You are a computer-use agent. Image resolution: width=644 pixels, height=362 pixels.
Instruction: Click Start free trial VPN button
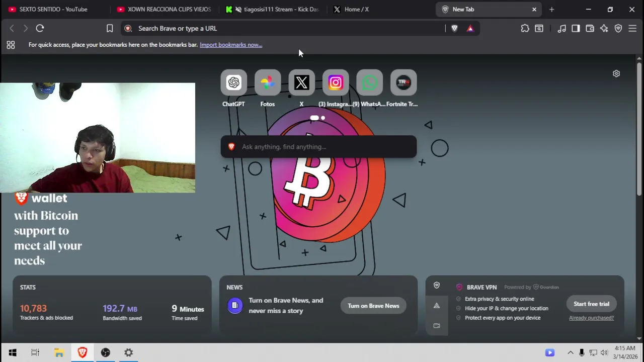pyautogui.click(x=591, y=304)
